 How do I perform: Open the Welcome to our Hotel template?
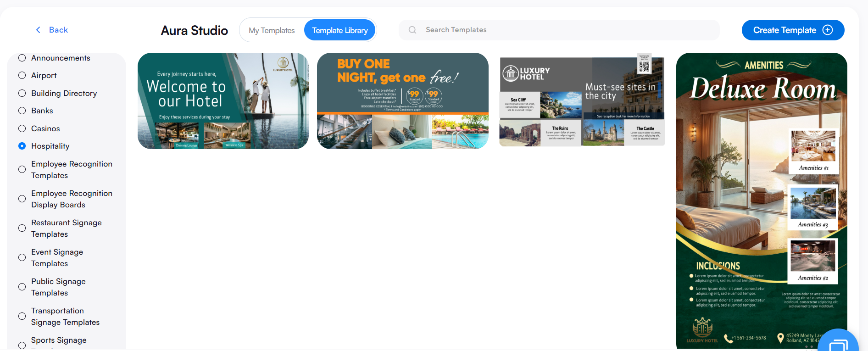(223, 101)
